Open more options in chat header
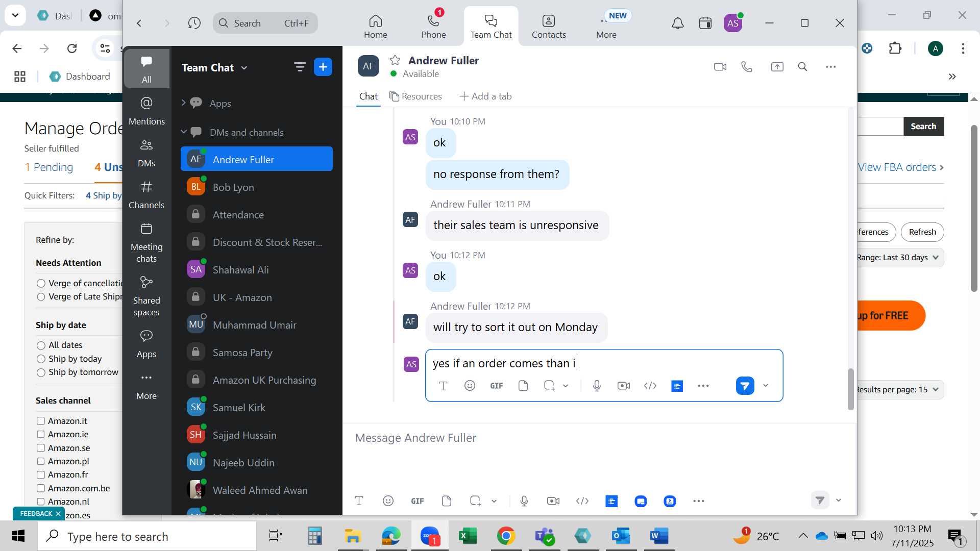 830,67
